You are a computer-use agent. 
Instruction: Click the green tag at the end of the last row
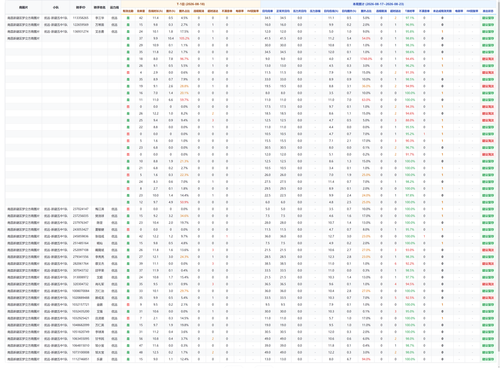[x=488, y=359]
